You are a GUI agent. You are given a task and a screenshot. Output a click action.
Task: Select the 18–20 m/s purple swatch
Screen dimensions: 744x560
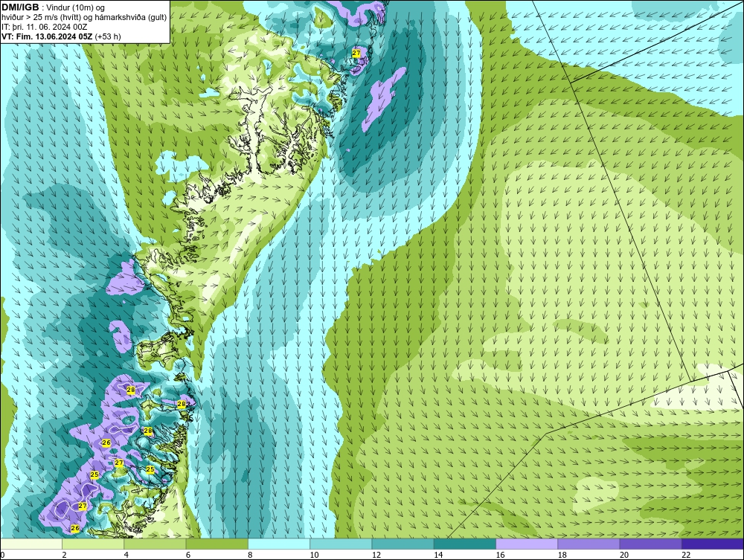(x=589, y=544)
